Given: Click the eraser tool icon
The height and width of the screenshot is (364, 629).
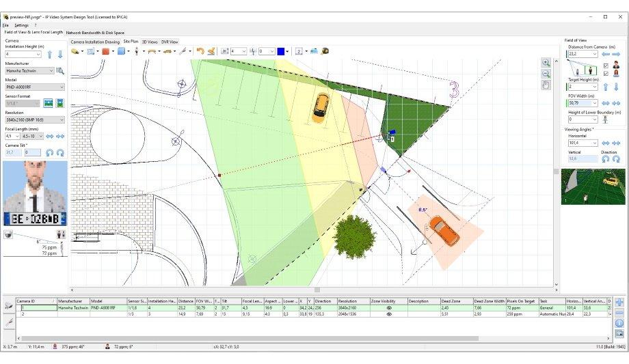Looking at the screenshot, I should click(x=211, y=51).
